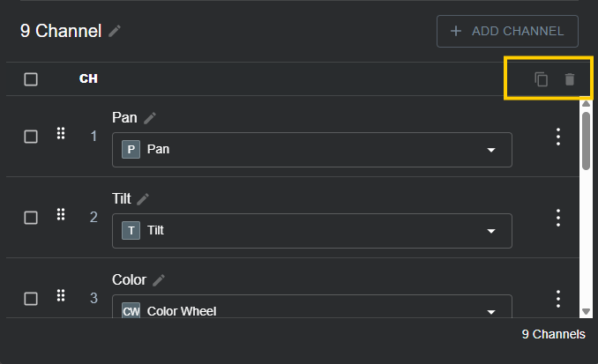The height and width of the screenshot is (364, 598).
Task: Click the pencil icon next to 9 Channel
Action: coord(116,31)
